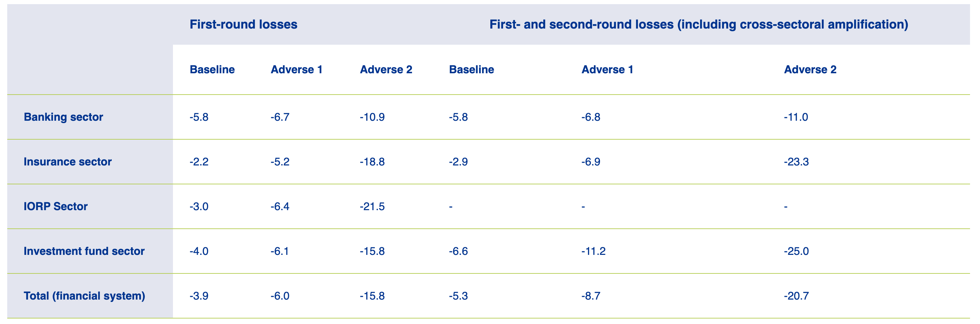Click the IORP Sector value -21.5
The width and height of the screenshot is (980, 324).
click(x=372, y=206)
